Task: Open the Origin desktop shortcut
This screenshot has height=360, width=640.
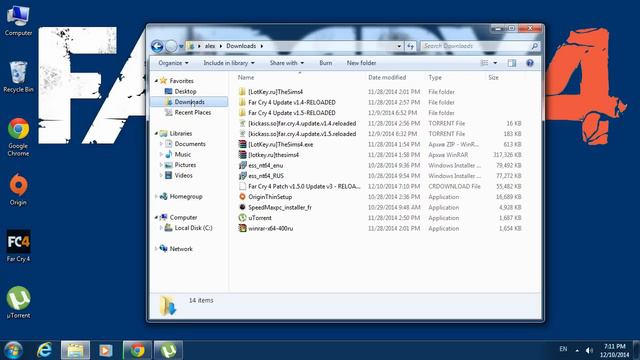Action: tap(18, 189)
